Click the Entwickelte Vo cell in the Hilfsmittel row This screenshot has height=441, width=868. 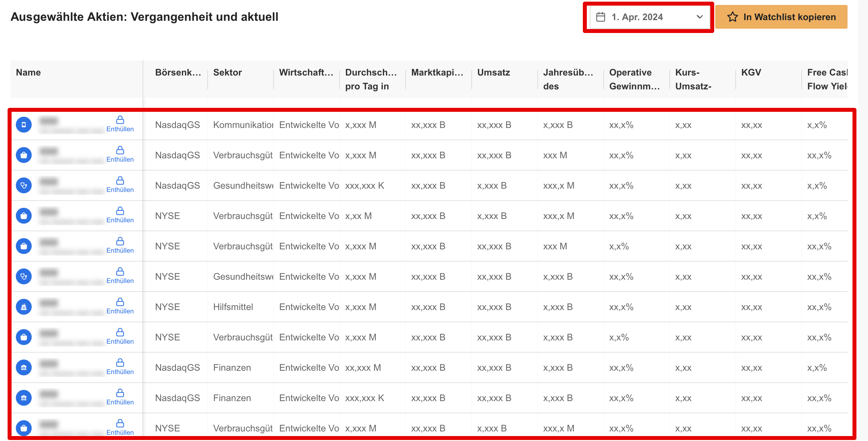(x=309, y=307)
